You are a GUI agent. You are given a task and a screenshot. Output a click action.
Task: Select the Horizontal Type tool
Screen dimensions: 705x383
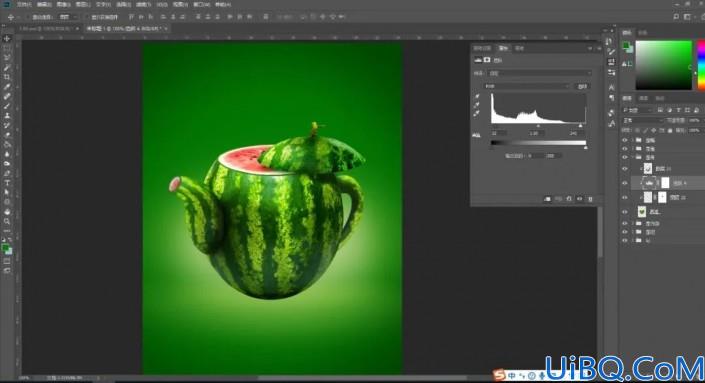point(7,183)
